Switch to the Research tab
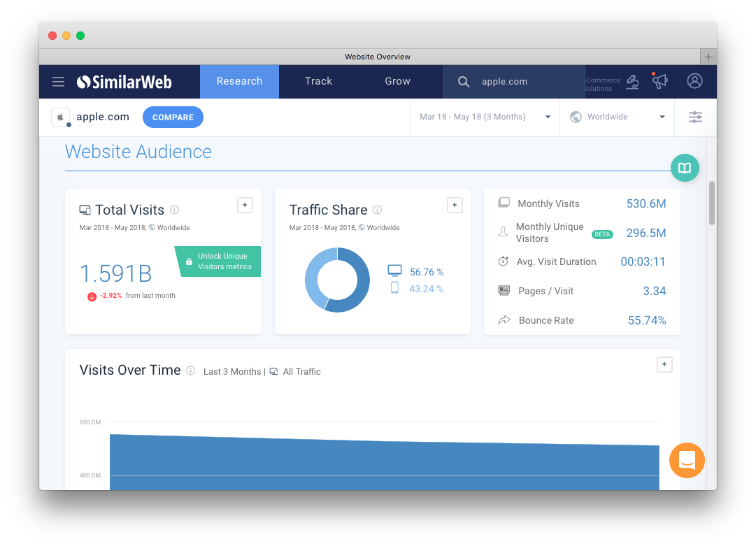Viewport: 756px width, 546px height. (x=240, y=81)
